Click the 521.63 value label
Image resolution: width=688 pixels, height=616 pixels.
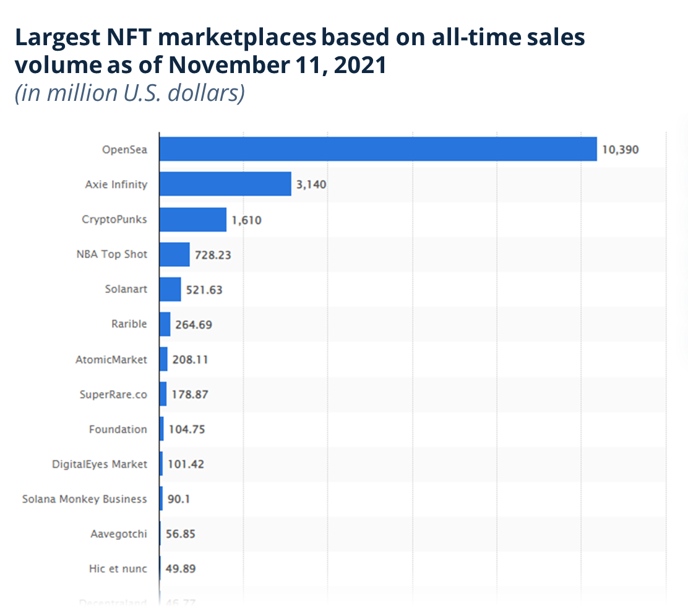(x=204, y=290)
